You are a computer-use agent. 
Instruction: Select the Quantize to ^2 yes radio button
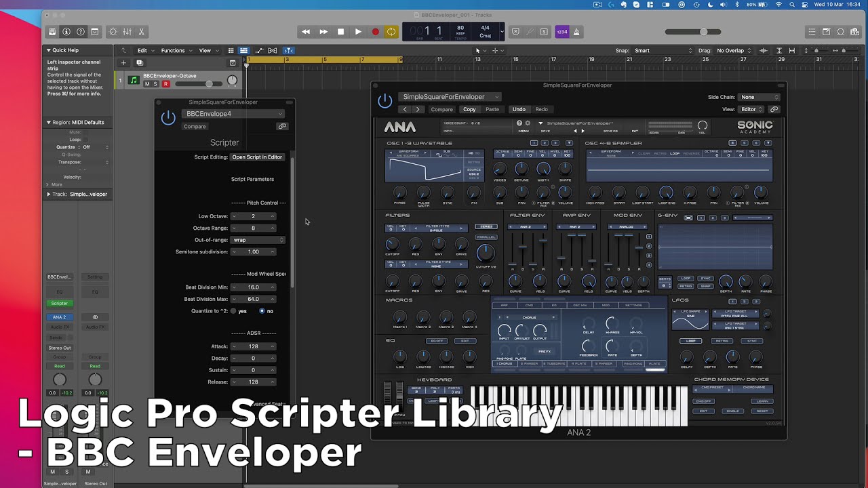(x=233, y=311)
